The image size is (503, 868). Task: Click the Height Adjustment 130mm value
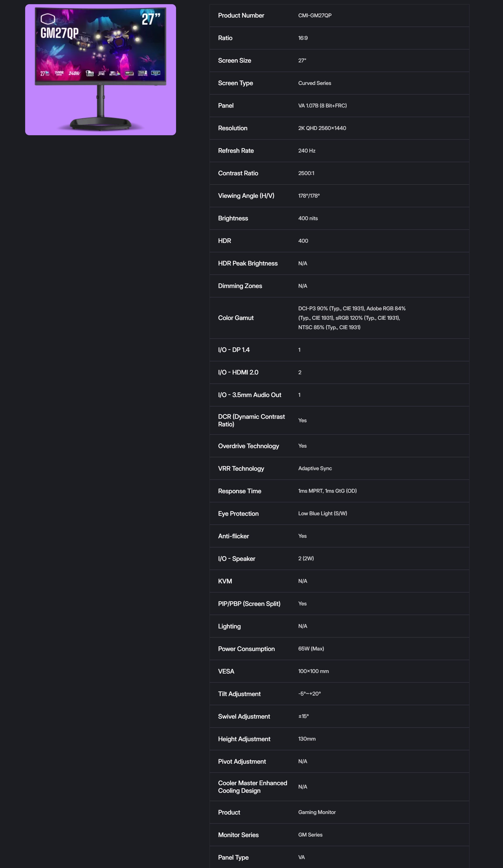[307, 739]
